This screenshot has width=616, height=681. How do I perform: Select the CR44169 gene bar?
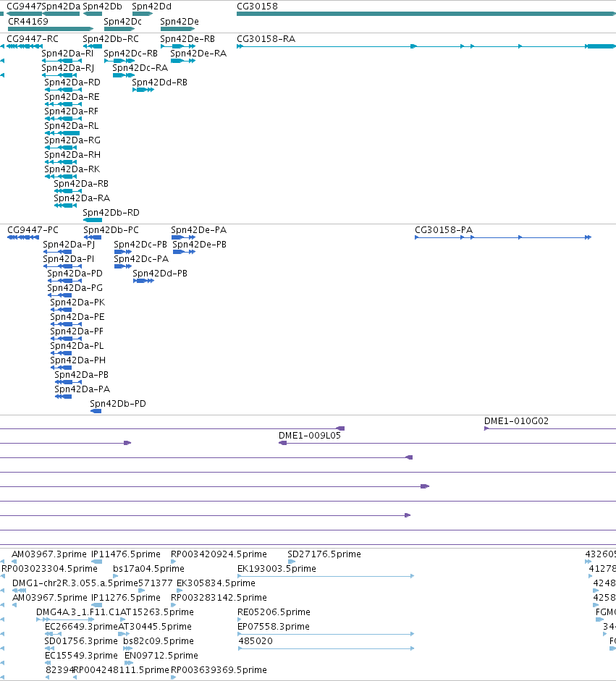51,29
